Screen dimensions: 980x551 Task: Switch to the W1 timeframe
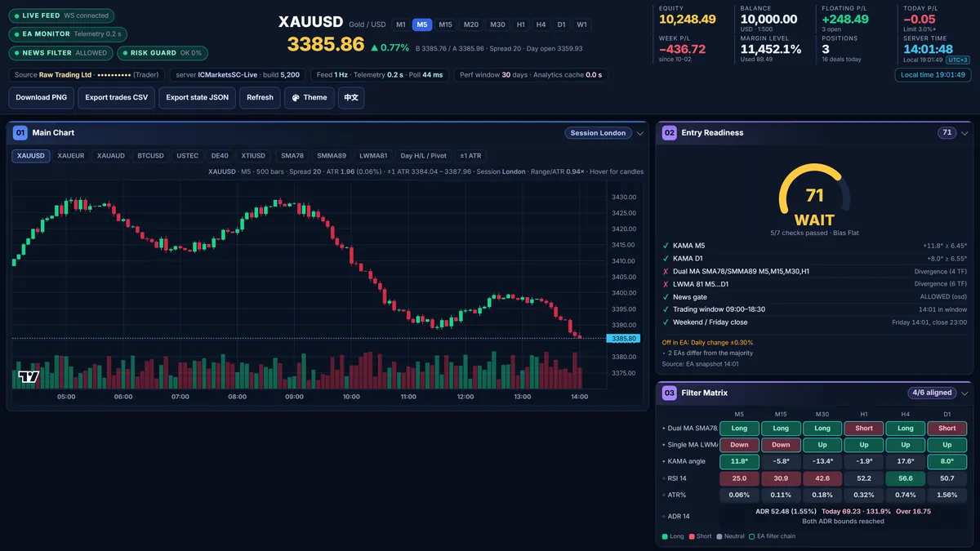[x=581, y=24]
